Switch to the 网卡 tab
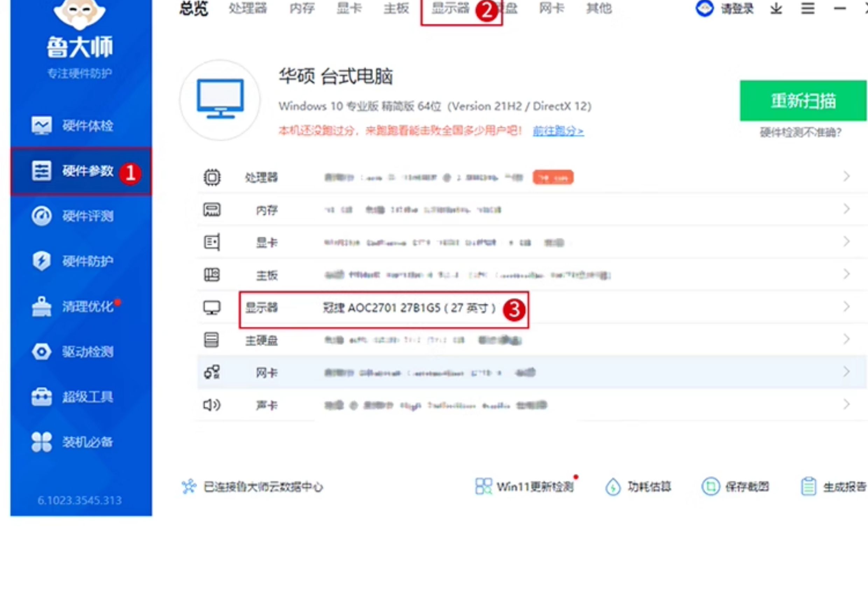Screen dimensions: 868x613 [x=552, y=8]
